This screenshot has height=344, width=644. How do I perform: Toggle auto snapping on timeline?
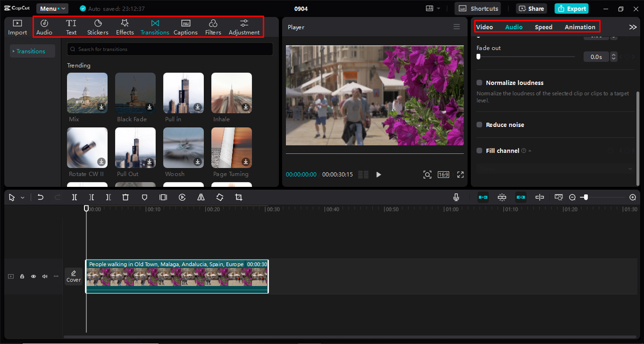(x=502, y=197)
